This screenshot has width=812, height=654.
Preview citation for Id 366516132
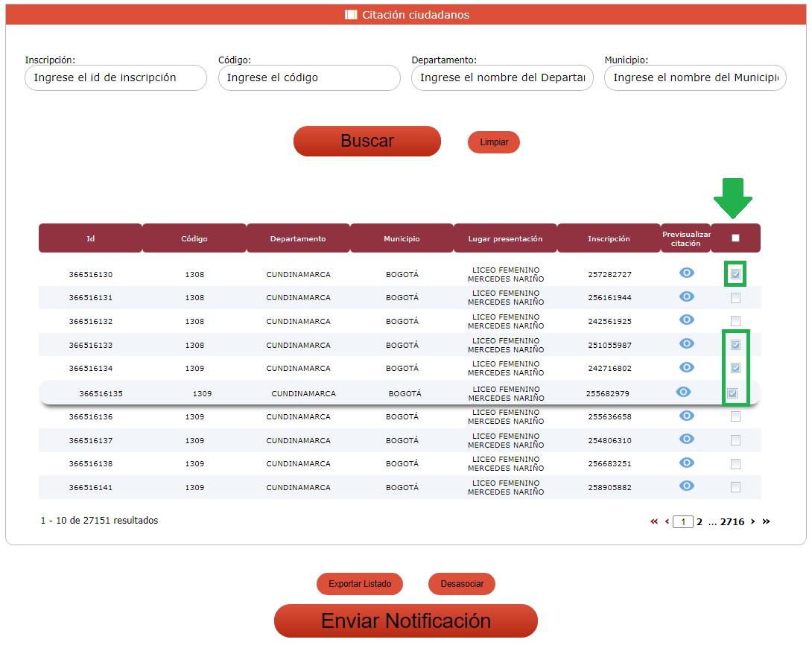coord(687,320)
